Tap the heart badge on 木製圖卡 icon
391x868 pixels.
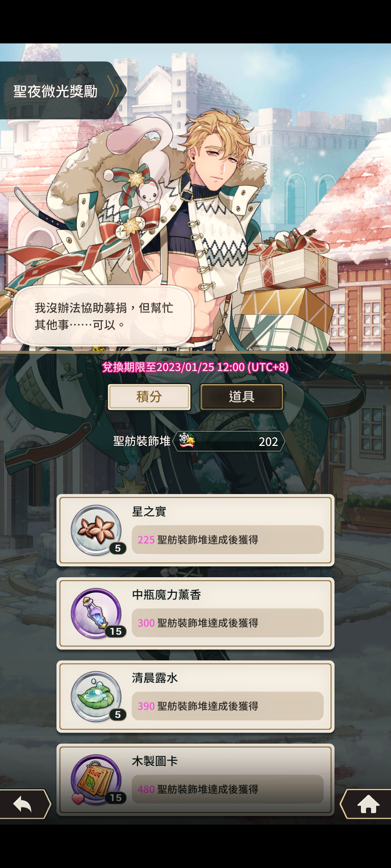coord(77,799)
